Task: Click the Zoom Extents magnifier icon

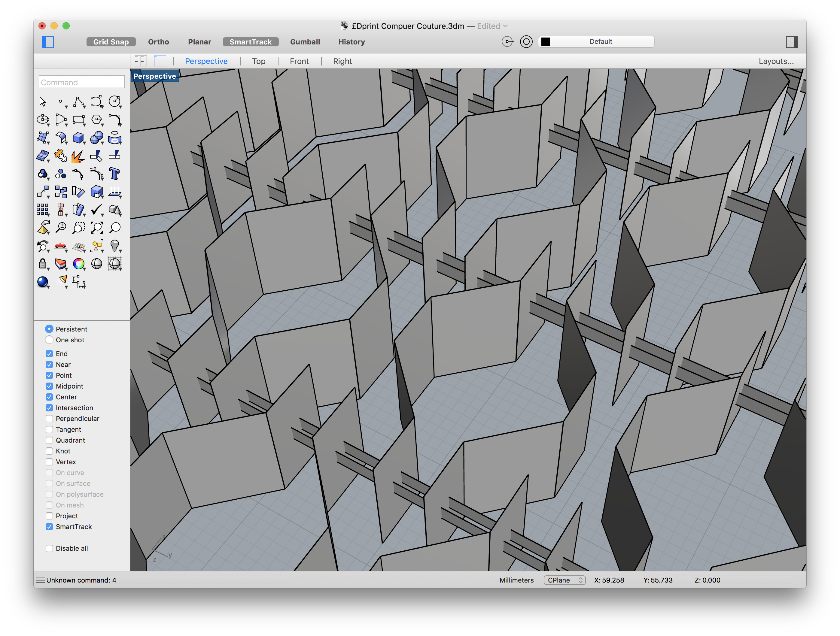Action: [x=96, y=228]
